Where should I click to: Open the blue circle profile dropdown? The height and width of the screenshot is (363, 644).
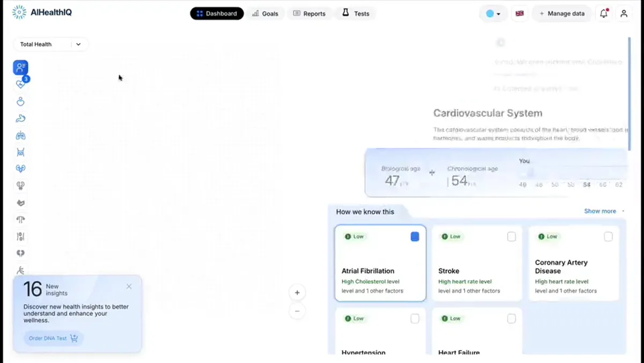[493, 13]
